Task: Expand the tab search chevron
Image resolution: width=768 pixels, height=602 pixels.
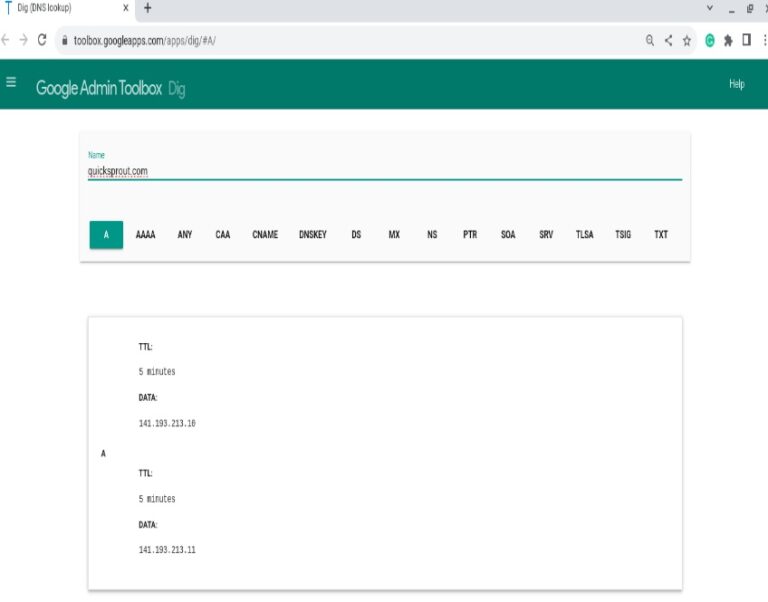Action: pos(710,8)
